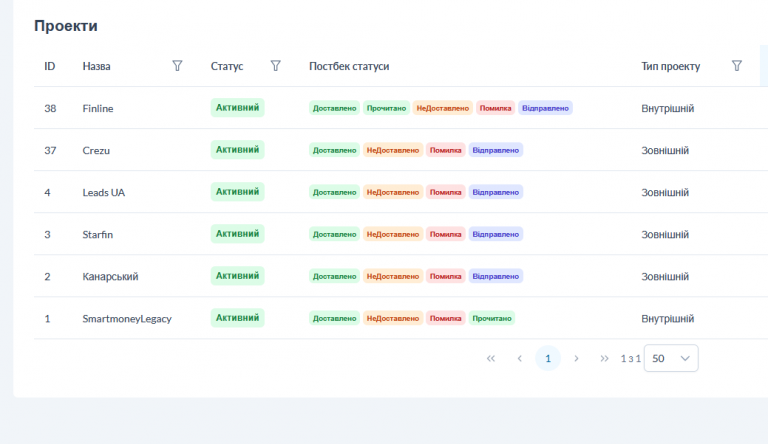Click the ID column header
768x444 pixels.
[49, 66]
